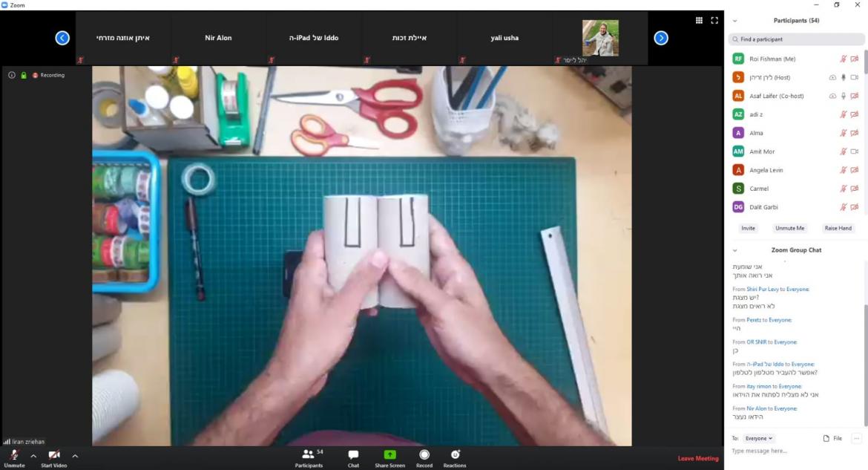Click the Invite button
Image resolution: width=868 pixels, height=470 pixels.
tap(748, 228)
